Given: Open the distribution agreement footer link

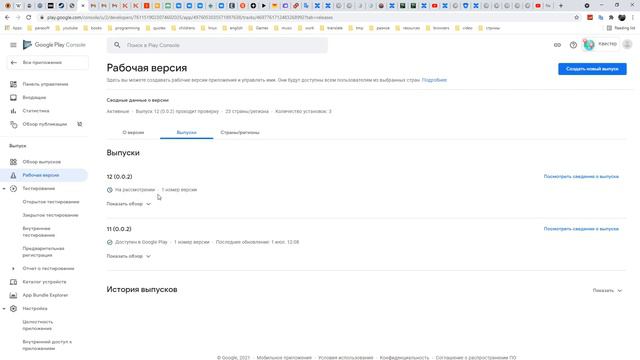Looking at the screenshot, I should pos(476,358).
